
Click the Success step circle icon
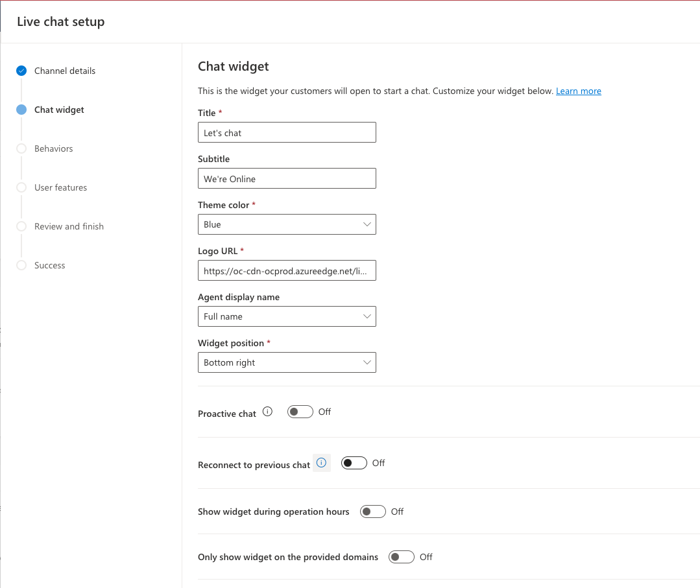(x=21, y=265)
